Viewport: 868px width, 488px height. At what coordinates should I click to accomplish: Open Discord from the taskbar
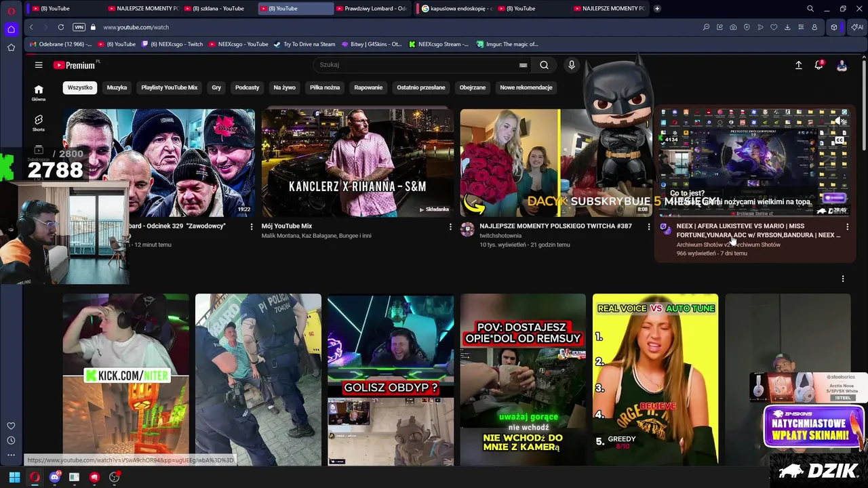(55, 477)
